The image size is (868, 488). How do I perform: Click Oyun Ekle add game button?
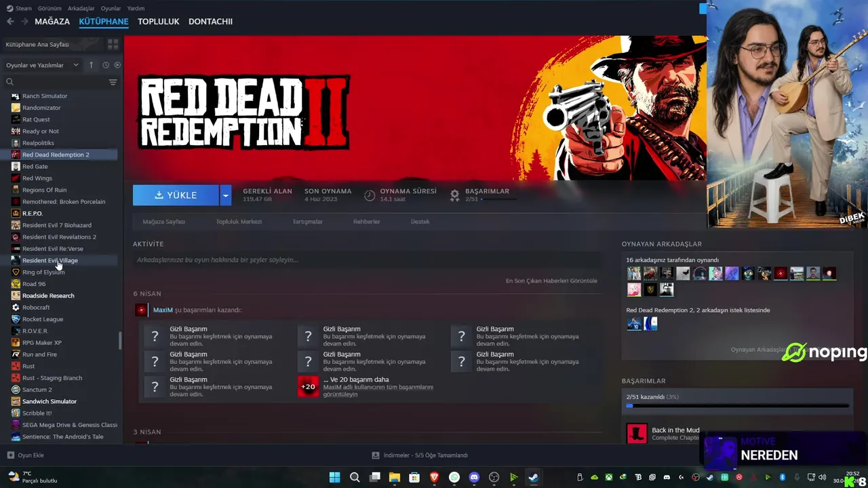(26, 455)
